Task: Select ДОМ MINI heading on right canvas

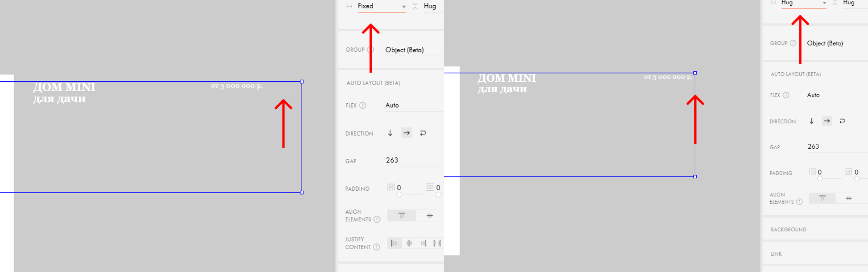Action: tap(507, 78)
